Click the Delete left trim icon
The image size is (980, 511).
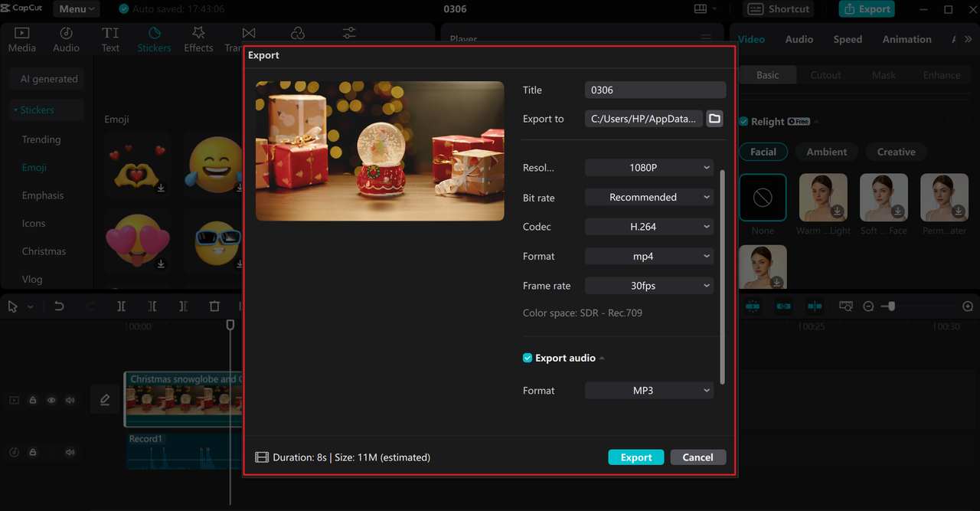click(x=152, y=306)
